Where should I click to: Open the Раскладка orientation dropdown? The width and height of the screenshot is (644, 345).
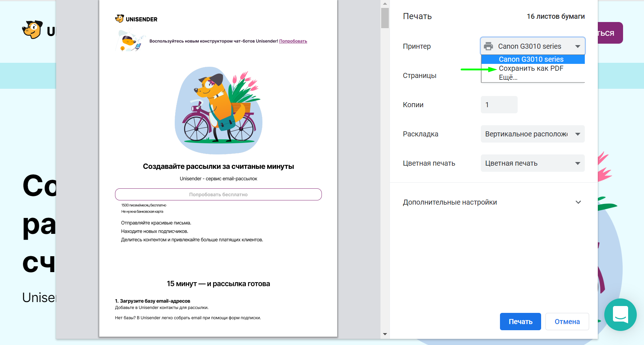point(533,134)
